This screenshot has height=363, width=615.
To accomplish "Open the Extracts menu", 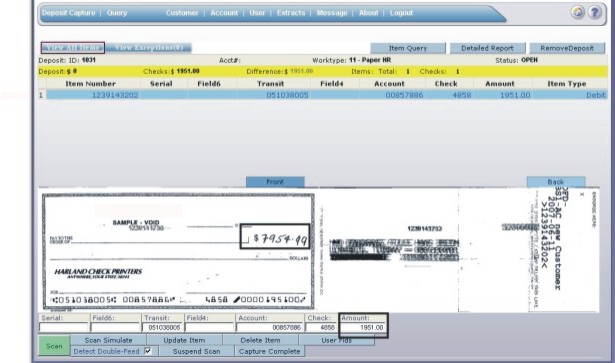I will (x=291, y=13).
